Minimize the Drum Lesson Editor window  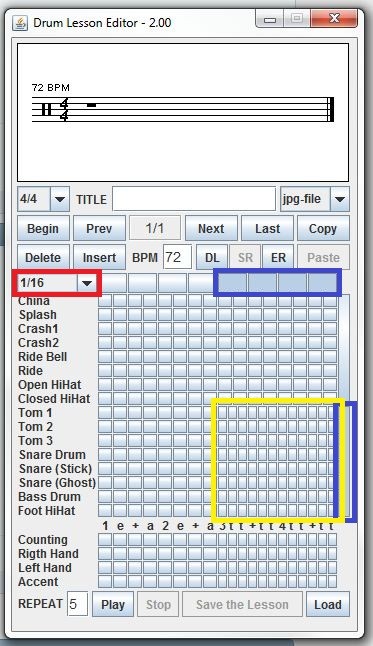point(270,19)
